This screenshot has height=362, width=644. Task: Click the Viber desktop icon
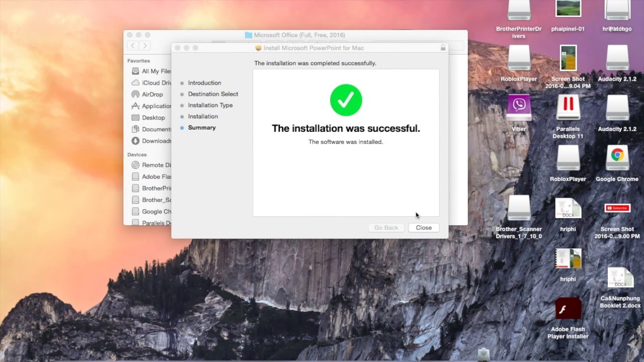[519, 107]
